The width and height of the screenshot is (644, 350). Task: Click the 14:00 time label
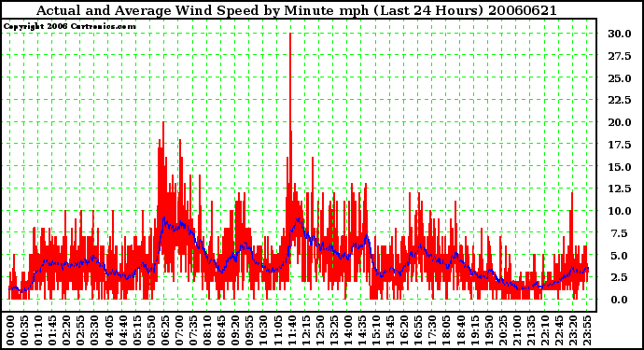tap(347, 330)
